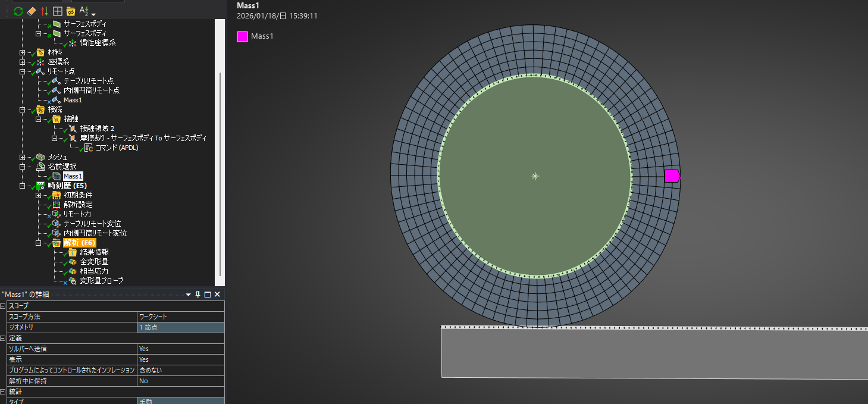Select the 変形量プローブ deformation probe
Image resolution: width=868 pixels, height=404 pixels.
[101, 281]
